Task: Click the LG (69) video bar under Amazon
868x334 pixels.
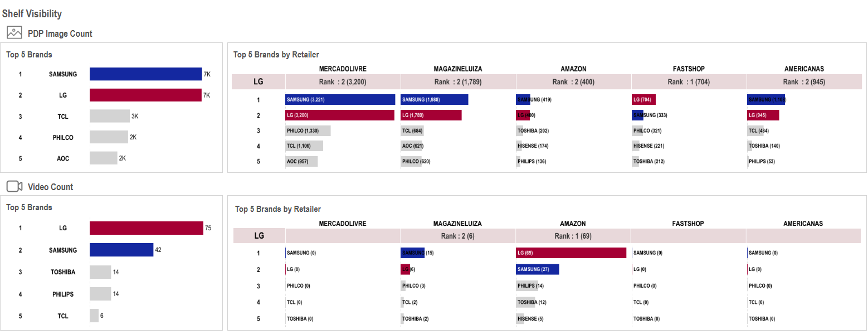Action: coord(571,253)
